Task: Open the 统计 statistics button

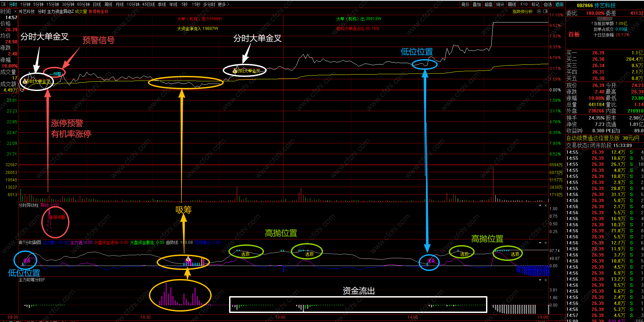Action: pos(500,4)
